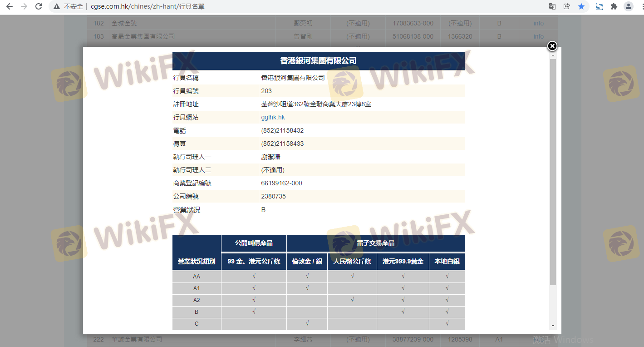Open the 不安全 site security warning
The width and height of the screenshot is (644, 347).
pyautogui.click(x=69, y=6)
